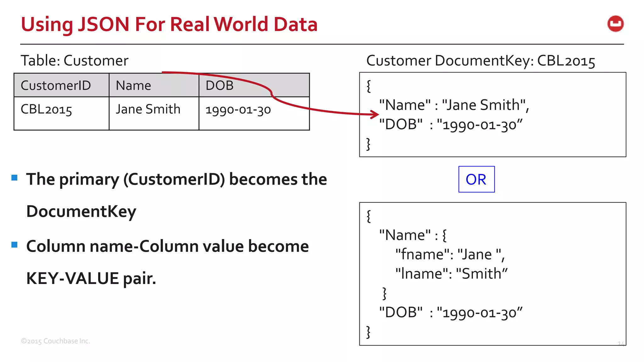The image size is (644, 362).
Task: Select the CustomerID column header
Action: 56,85
